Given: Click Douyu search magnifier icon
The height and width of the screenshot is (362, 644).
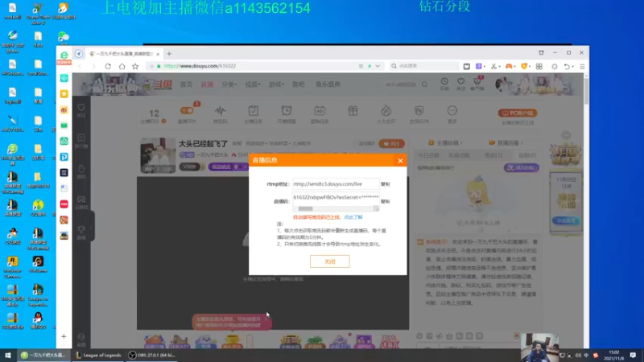Looking at the screenshot, I should (x=425, y=84).
